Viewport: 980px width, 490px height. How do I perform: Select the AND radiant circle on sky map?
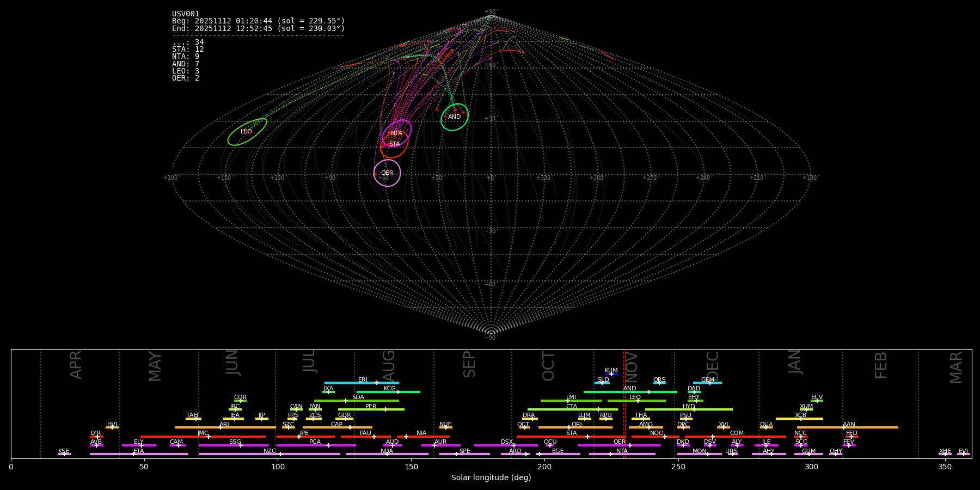pos(455,117)
